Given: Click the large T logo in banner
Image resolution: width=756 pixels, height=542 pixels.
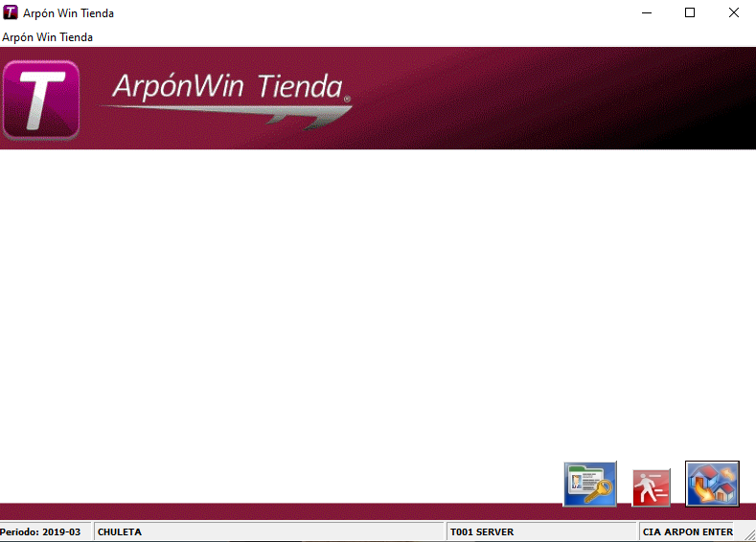Looking at the screenshot, I should coord(41,100).
